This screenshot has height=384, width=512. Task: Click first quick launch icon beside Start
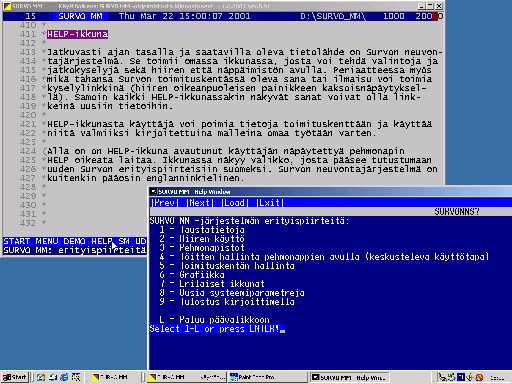coord(41,377)
